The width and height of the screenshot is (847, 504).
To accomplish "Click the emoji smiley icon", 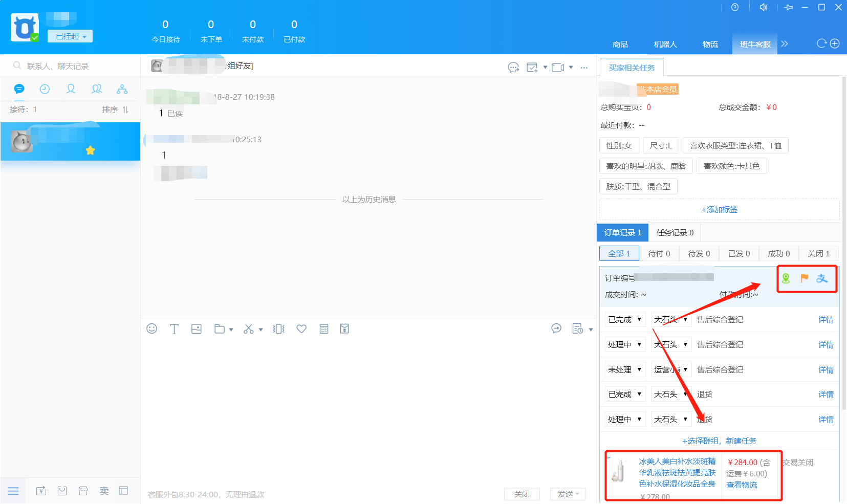I will click(151, 329).
